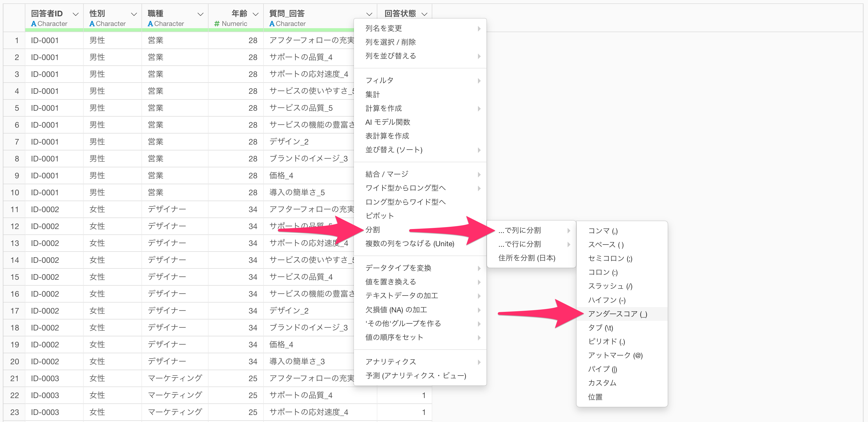Click 列名を変更 in the column menu

384,28
